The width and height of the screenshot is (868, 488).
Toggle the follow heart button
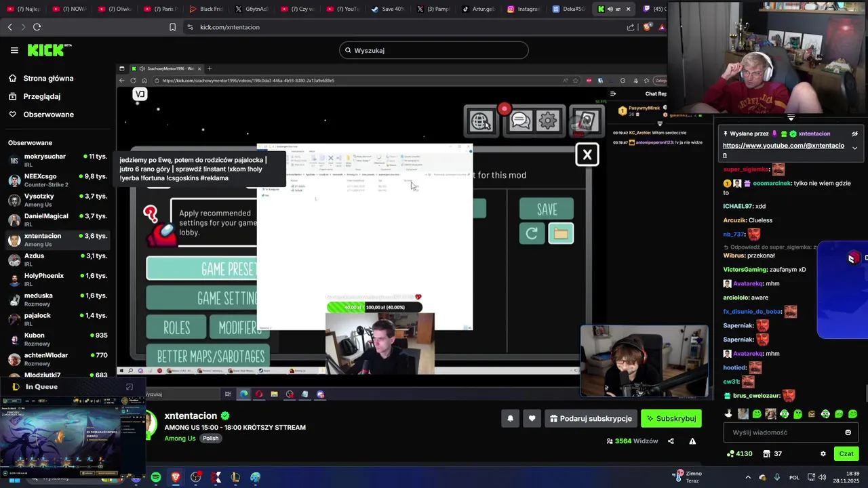(532, 419)
